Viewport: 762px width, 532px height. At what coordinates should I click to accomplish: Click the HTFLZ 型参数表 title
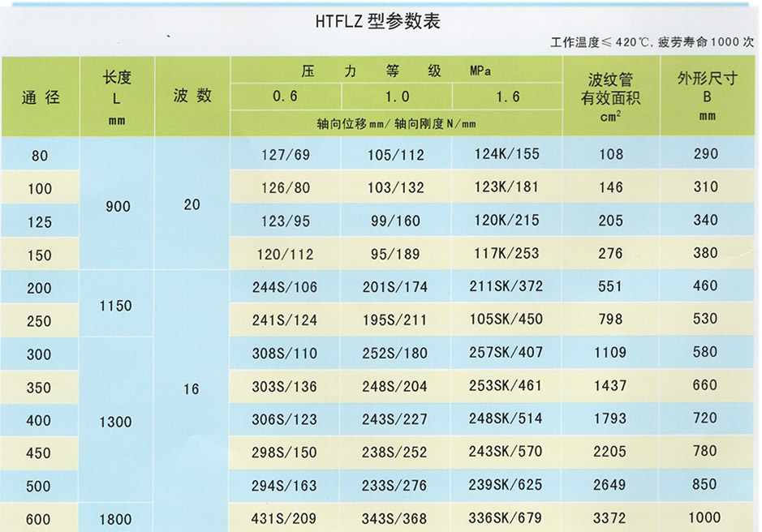tap(377, 22)
